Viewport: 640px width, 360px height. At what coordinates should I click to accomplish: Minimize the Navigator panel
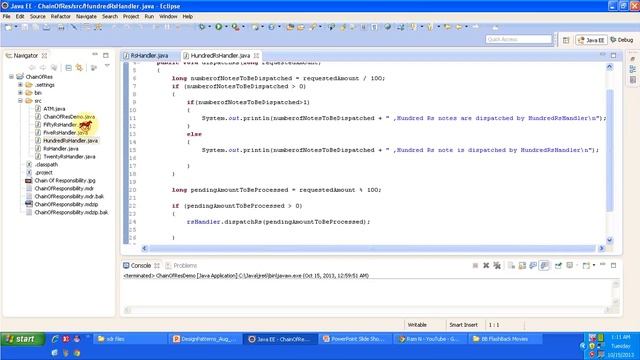[x=95, y=54]
